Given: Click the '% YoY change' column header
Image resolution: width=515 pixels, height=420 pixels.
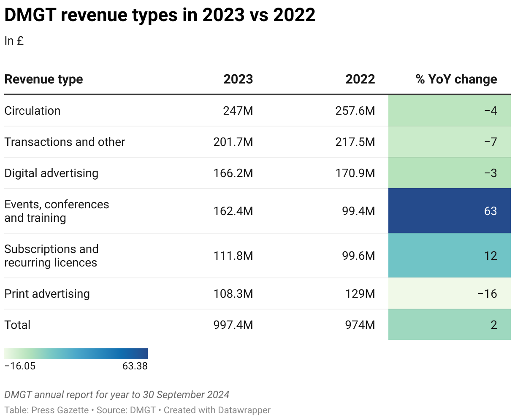Looking at the screenshot, I should pos(456,79).
